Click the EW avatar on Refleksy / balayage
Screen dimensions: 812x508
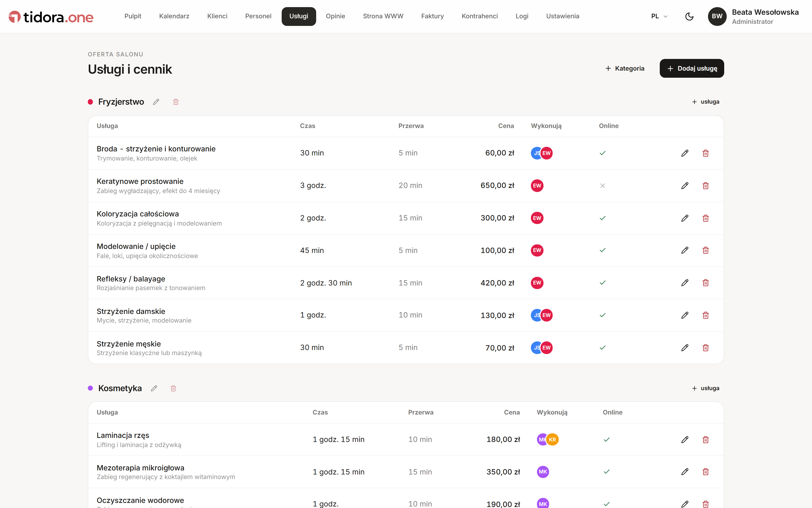click(x=537, y=283)
